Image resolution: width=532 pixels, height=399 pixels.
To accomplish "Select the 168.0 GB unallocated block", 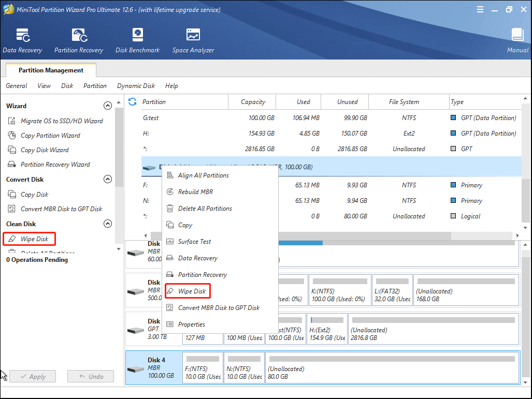I will (466, 291).
